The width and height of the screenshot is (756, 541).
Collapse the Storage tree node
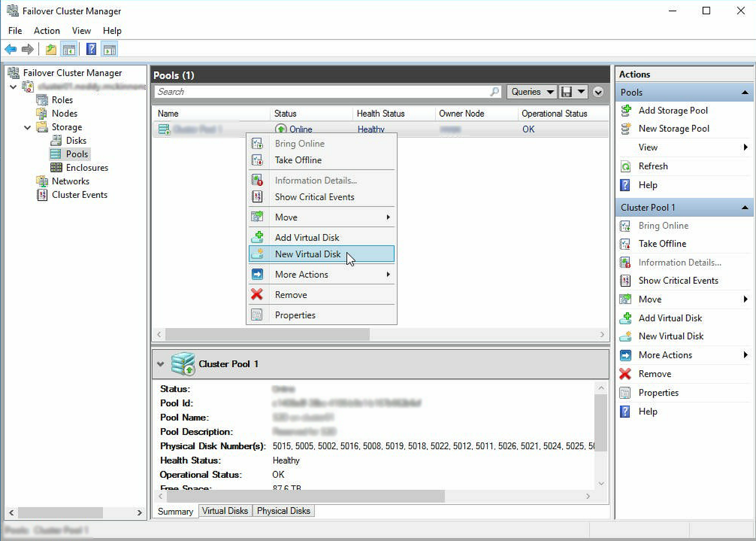point(28,128)
